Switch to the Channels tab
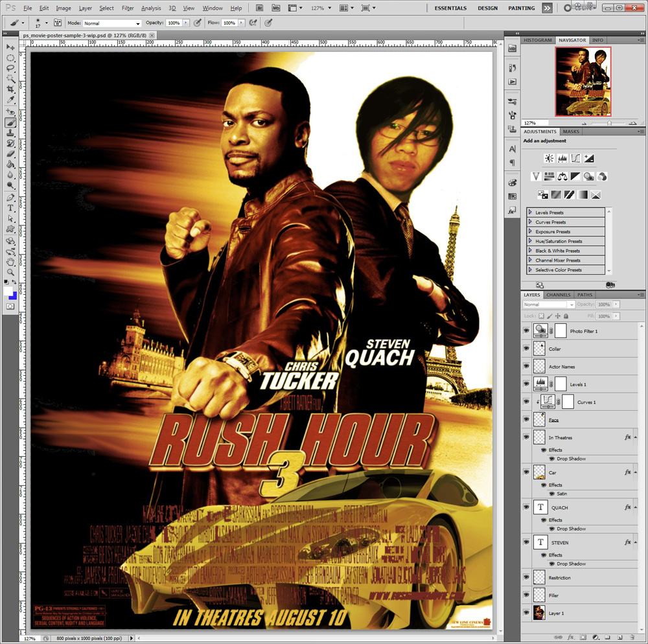The width and height of the screenshot is (648, 644). tap(559, 295)
